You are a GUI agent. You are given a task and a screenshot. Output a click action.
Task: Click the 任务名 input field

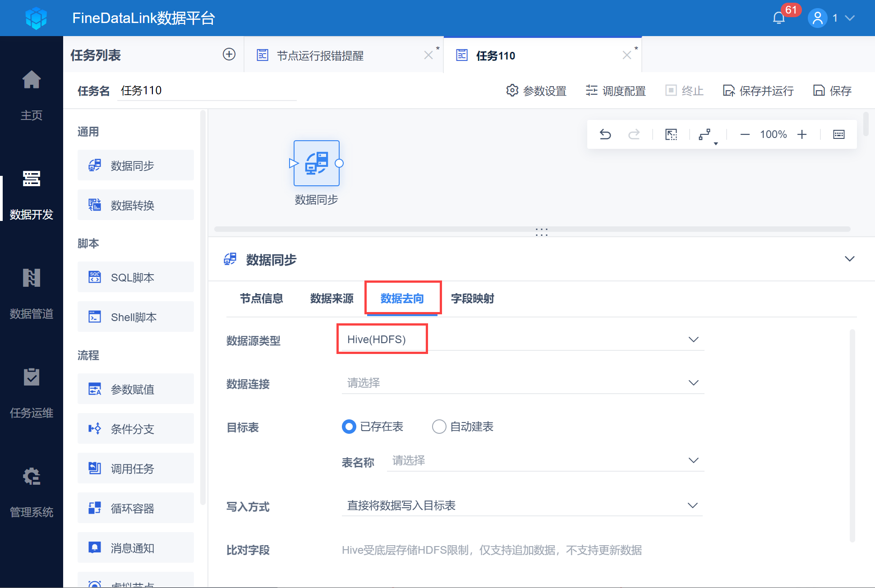pyautogui.click(x=207, y=91)
